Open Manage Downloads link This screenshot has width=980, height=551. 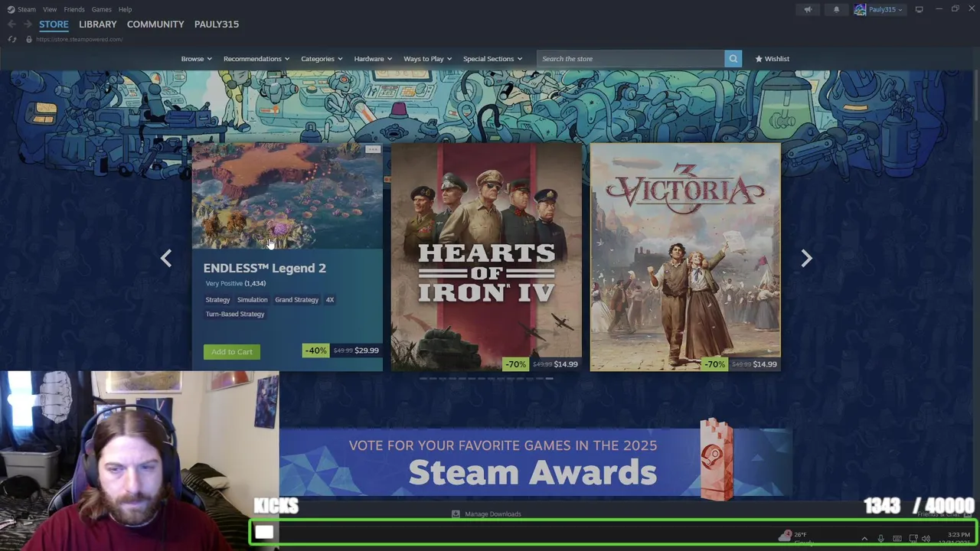point(493,514)
